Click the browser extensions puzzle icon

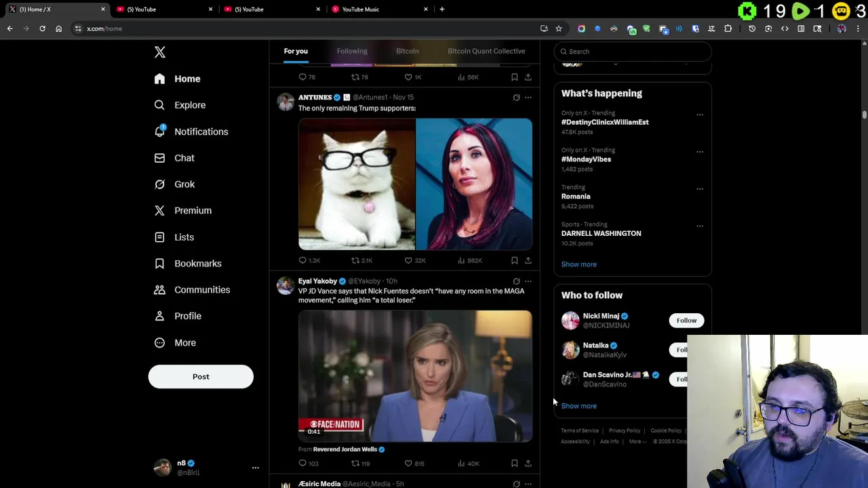pos(728,28)
